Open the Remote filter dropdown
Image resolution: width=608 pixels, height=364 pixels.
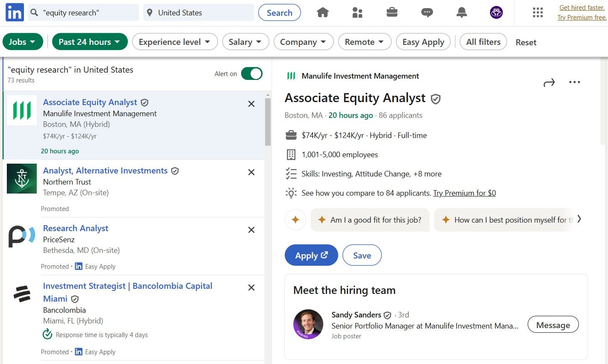(x=365, y=42)
